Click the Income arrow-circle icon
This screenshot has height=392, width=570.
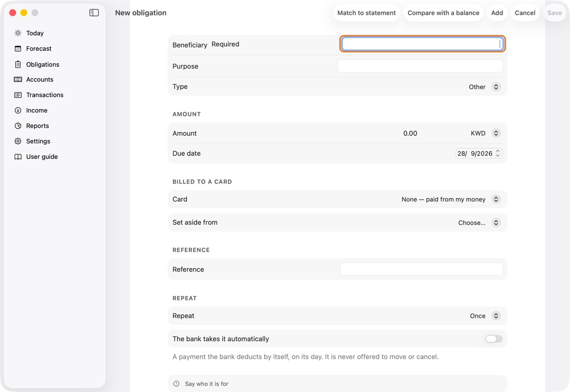(x=18, y=111)
